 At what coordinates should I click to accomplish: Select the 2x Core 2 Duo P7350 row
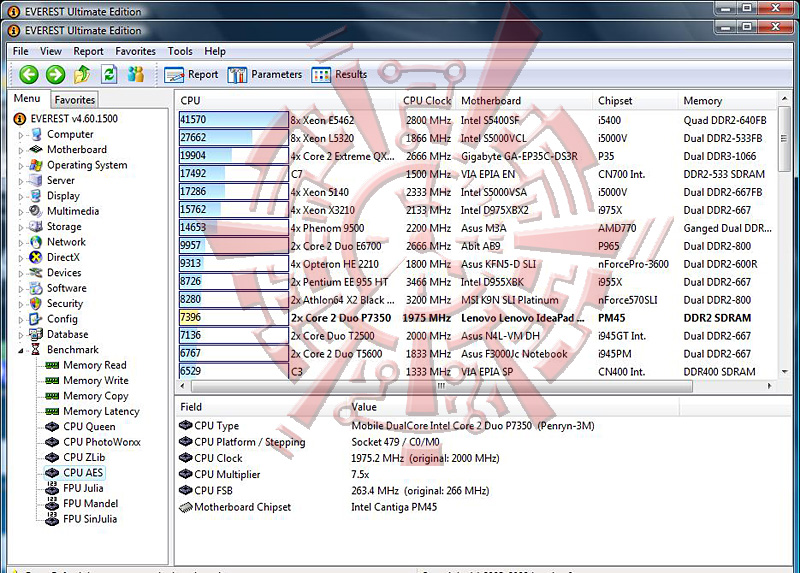[477, 317]
